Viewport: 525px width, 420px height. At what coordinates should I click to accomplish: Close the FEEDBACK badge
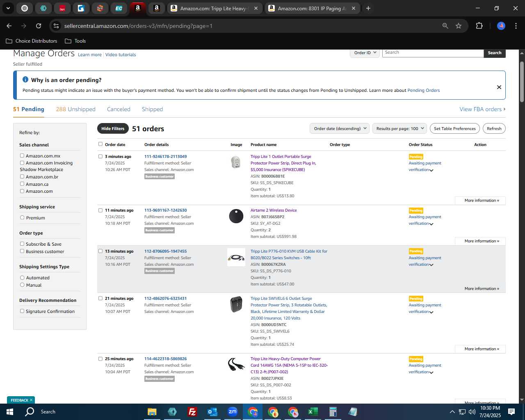click(x=31, y=400)
